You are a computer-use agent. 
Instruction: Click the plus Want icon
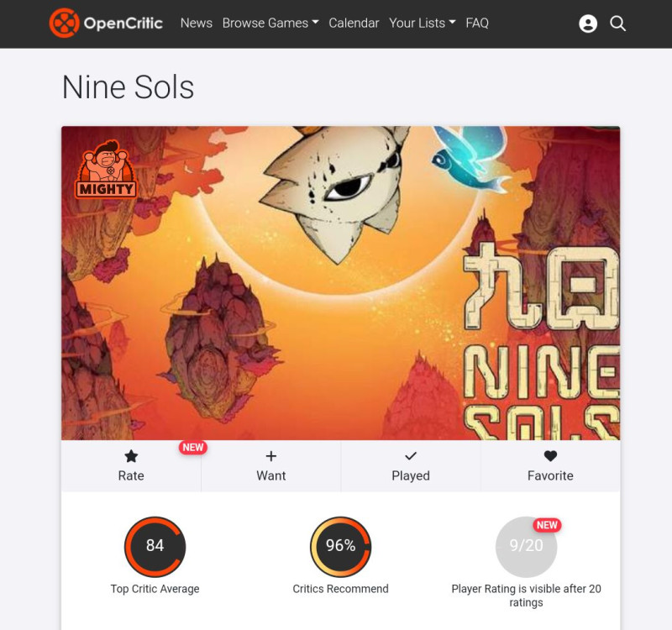(270, 456)
